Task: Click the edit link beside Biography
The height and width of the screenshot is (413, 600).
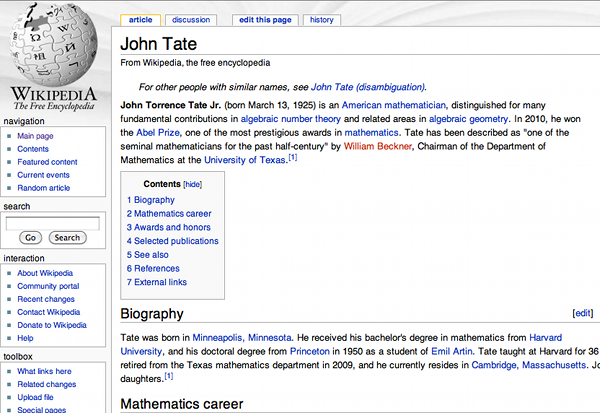Action: tap(583, 314)
